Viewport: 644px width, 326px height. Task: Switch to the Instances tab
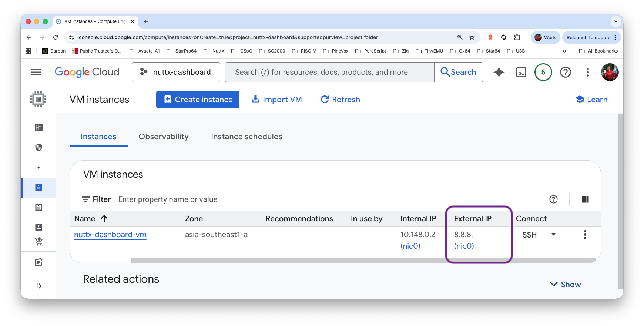tap(98, 137)
